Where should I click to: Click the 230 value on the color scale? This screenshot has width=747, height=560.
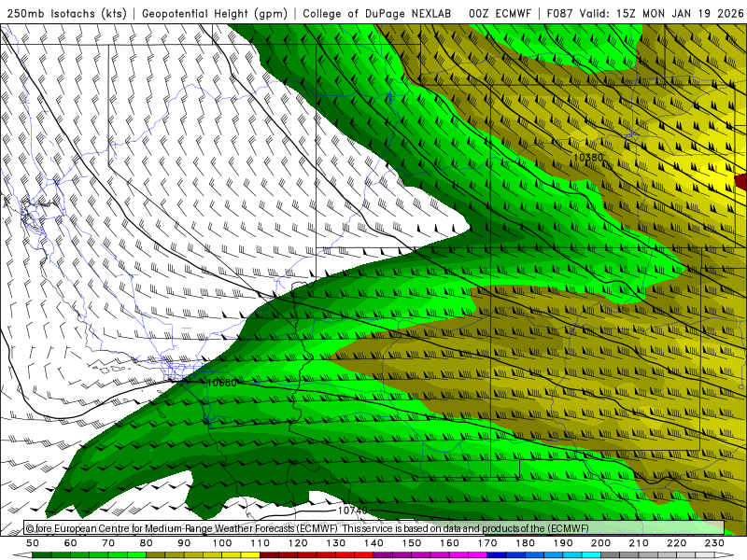714,543
